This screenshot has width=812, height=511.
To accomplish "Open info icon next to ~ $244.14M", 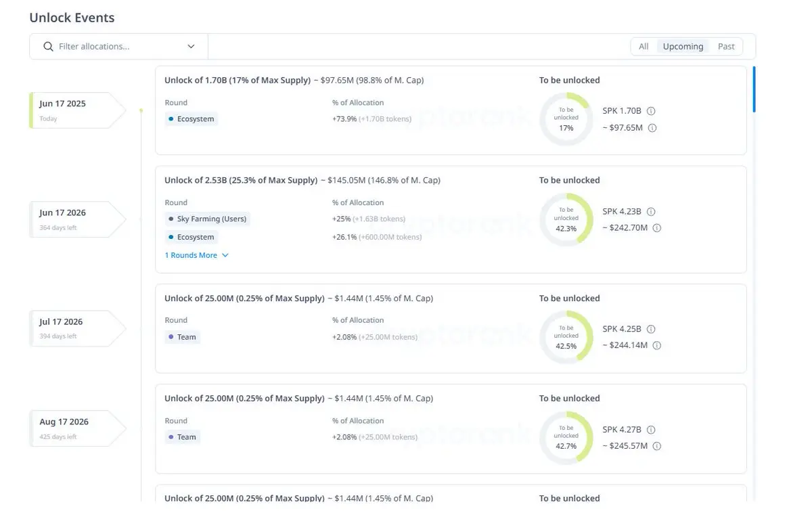I will click(x=656, y=346).
